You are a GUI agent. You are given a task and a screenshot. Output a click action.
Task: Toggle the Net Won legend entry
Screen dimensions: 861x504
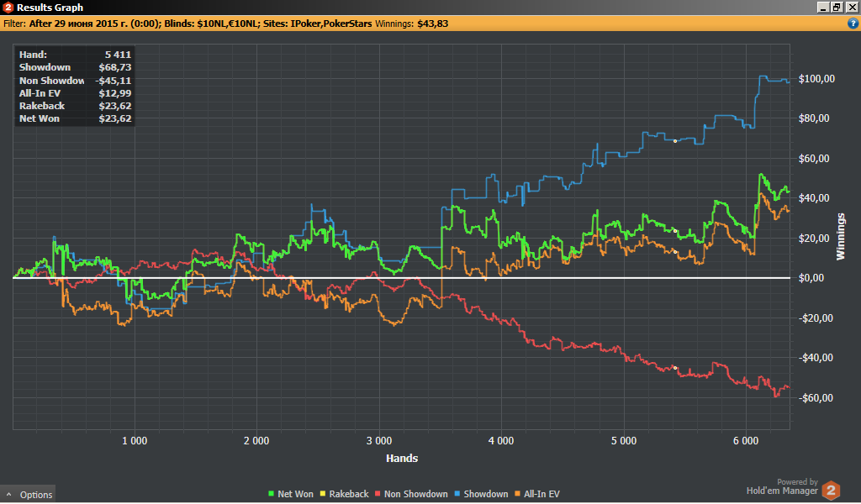pyautogui.click(x=290, y=494)
